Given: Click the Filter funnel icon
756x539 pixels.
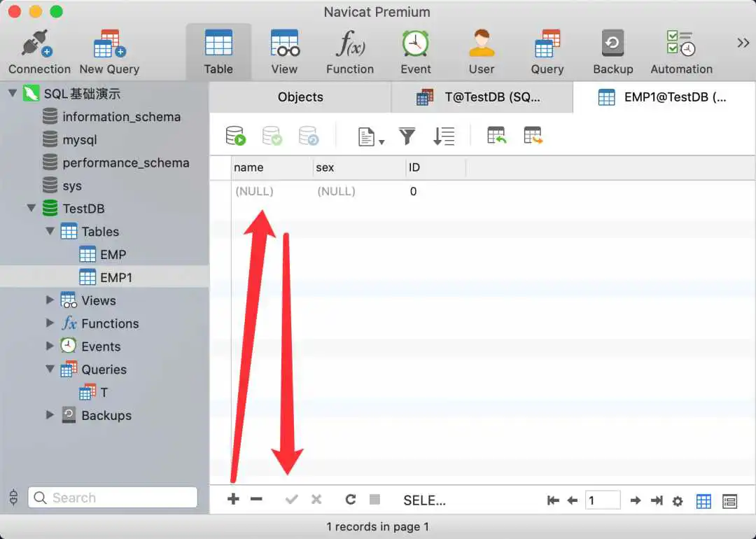Looking at the screenshot, I should coord(407,136).
